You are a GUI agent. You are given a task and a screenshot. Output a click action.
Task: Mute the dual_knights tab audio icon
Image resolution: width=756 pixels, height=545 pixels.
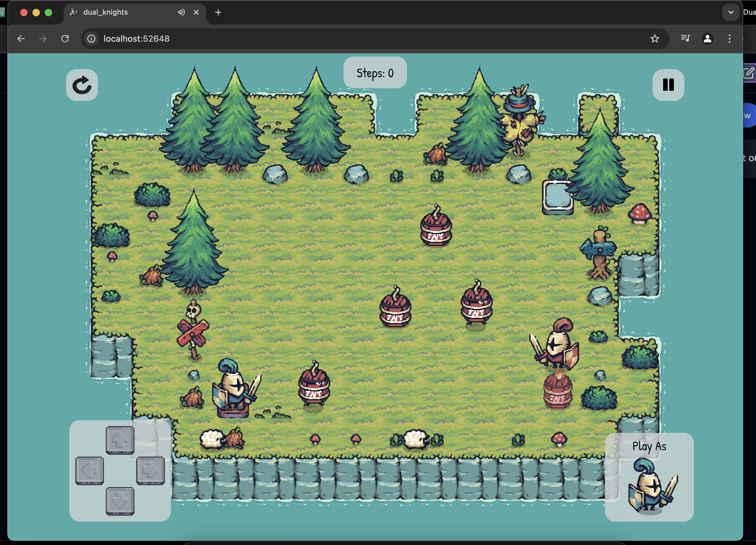point(181,12)
